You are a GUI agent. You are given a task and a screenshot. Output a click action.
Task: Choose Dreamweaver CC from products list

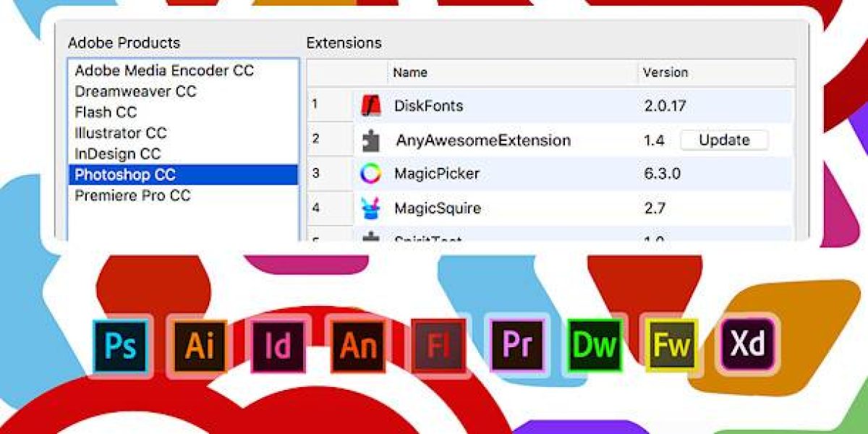135,92
